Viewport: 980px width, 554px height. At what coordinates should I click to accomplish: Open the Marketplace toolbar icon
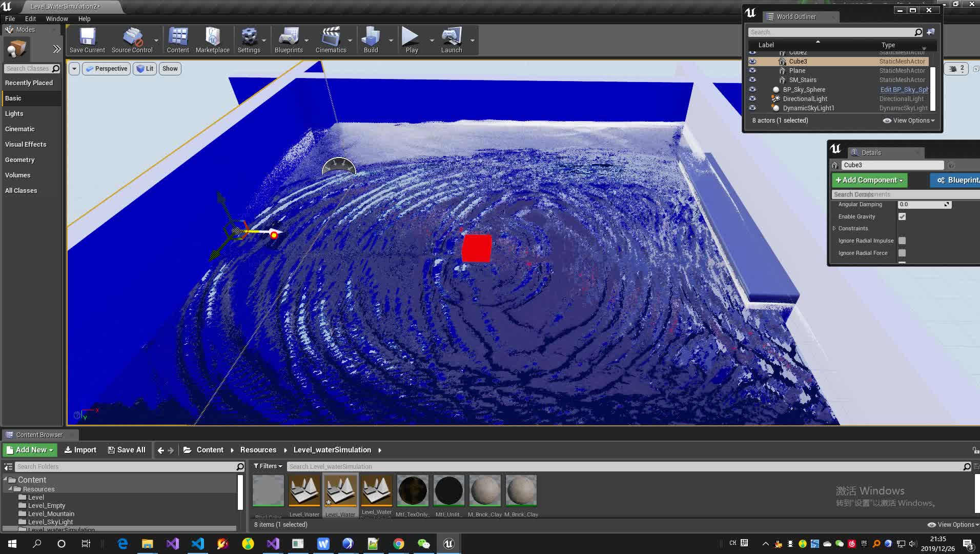click(x=212, y=40)
